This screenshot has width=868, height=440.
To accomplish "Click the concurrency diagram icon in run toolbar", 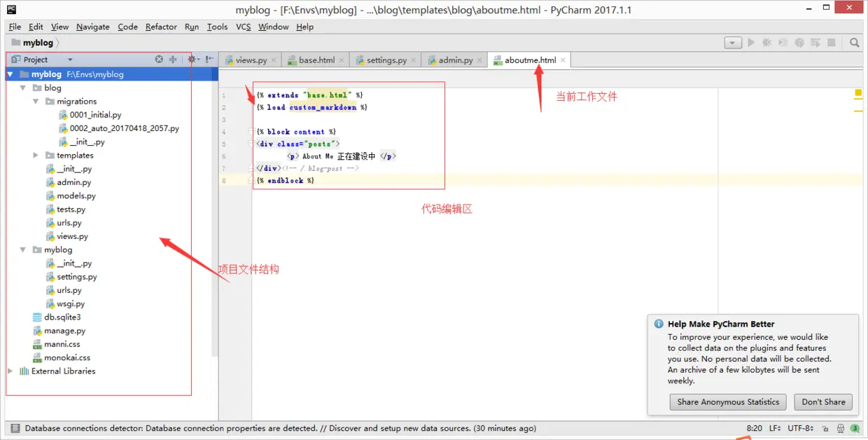I will (x=815, y=43).
